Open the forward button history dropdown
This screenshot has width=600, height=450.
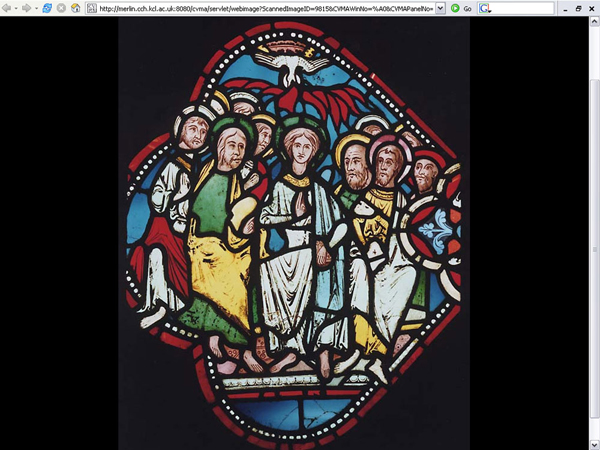[35, 8]
